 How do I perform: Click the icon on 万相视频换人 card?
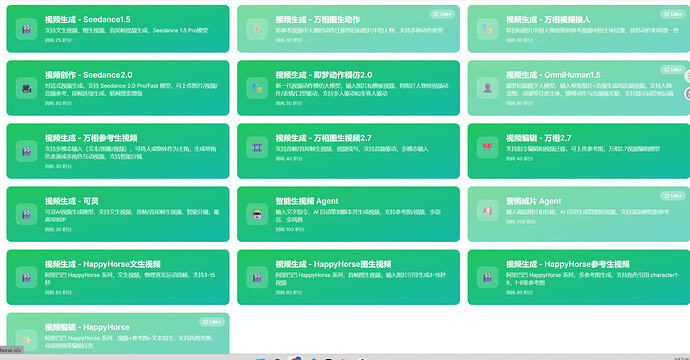488,29
